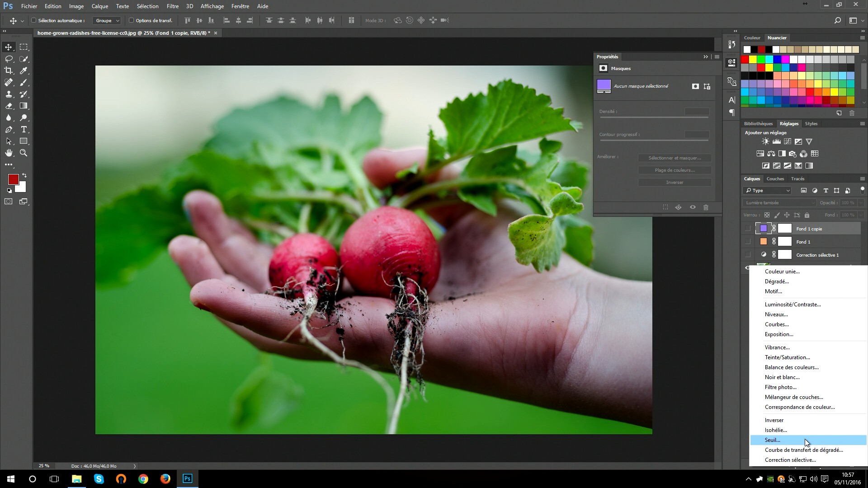Enable Options de transf. checkbox
The height and width of the screenshot is (488, 868).
pos(132,20)
